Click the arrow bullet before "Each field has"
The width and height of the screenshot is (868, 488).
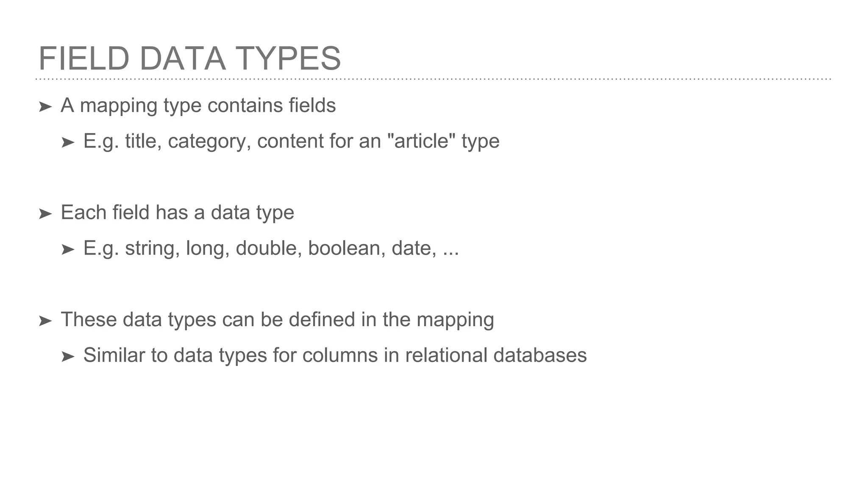(x=45, y=214)
